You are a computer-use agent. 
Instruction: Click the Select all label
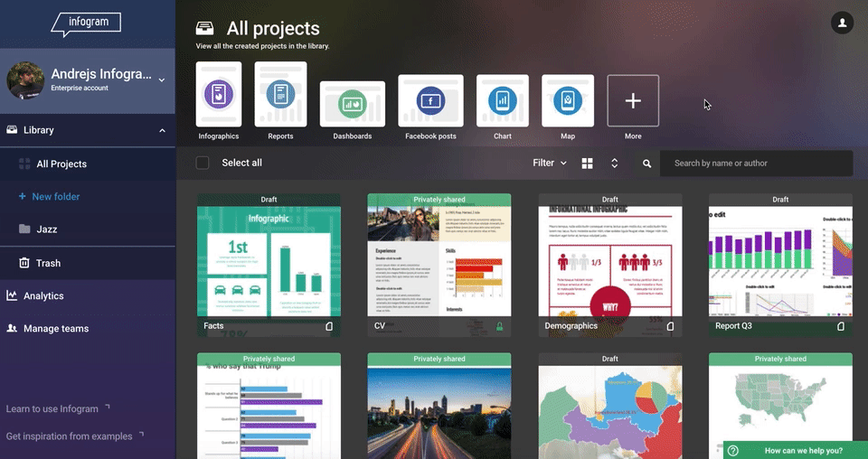point(242,163)
